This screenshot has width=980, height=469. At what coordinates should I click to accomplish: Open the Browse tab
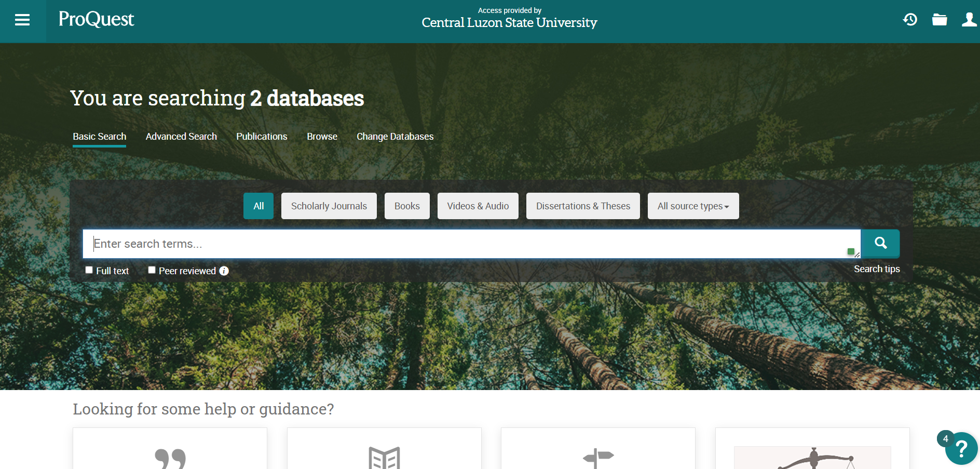(322, 137)
